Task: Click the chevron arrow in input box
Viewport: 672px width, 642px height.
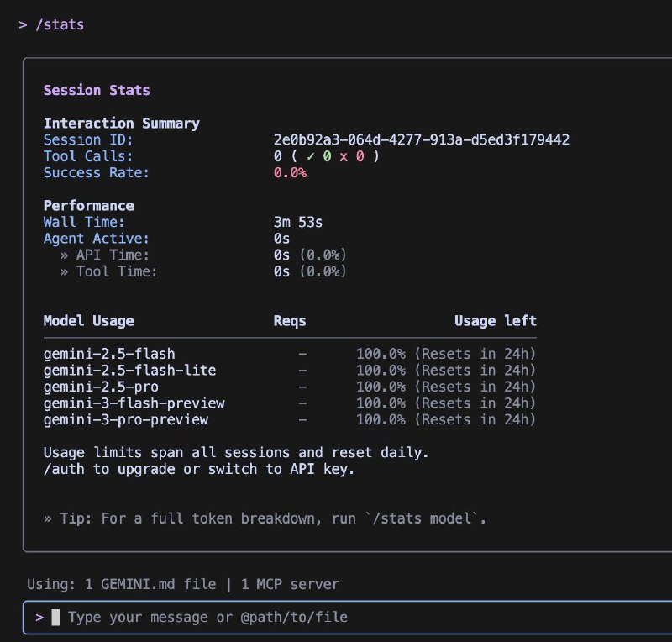Action: coord(39,618)
